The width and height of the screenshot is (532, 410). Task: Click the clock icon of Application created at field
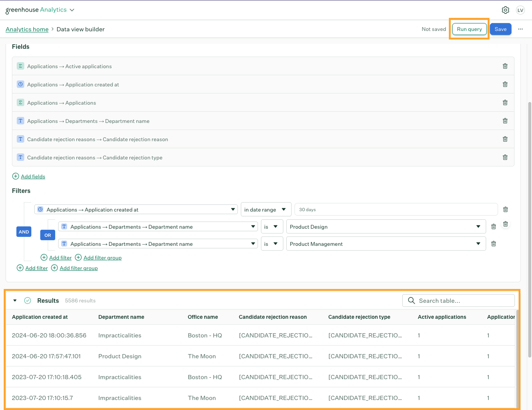[21, 84]
